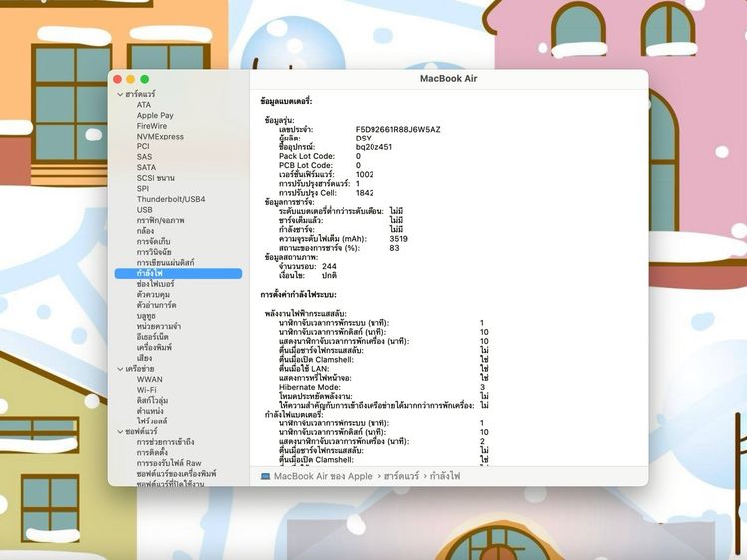Select the กำลังไฟ sidebar item
The image size is (747, 560).
[x=152, y=273]
